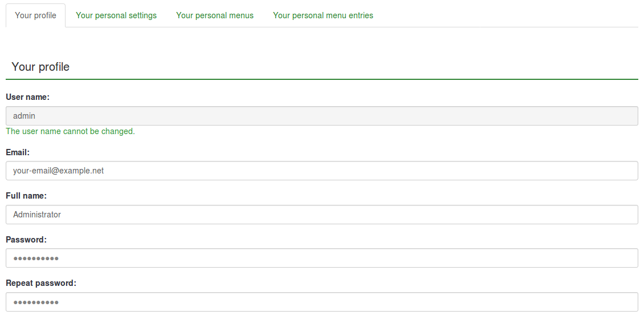Click the "user name cannot be changed" hint
Screen dimensions: 644x319
pyautogui.click(x=70, y=131)
